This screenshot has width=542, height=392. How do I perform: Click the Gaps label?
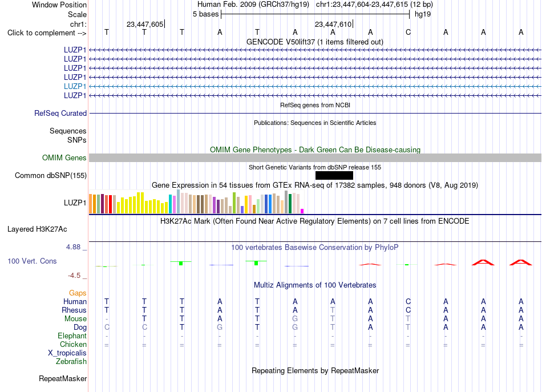point(78,293)
